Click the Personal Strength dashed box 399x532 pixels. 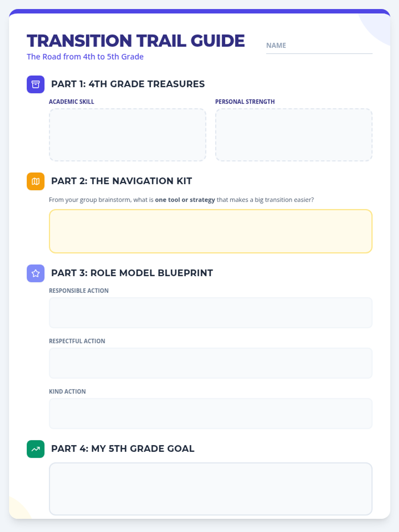pyautogui.click(x=294, y=135)
